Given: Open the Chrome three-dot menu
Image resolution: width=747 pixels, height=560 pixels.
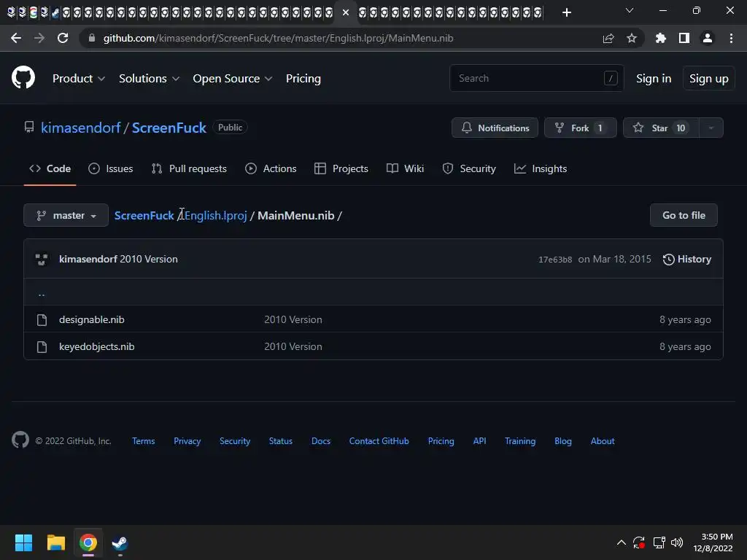Looking at the screenshot, I should [731, 38].
